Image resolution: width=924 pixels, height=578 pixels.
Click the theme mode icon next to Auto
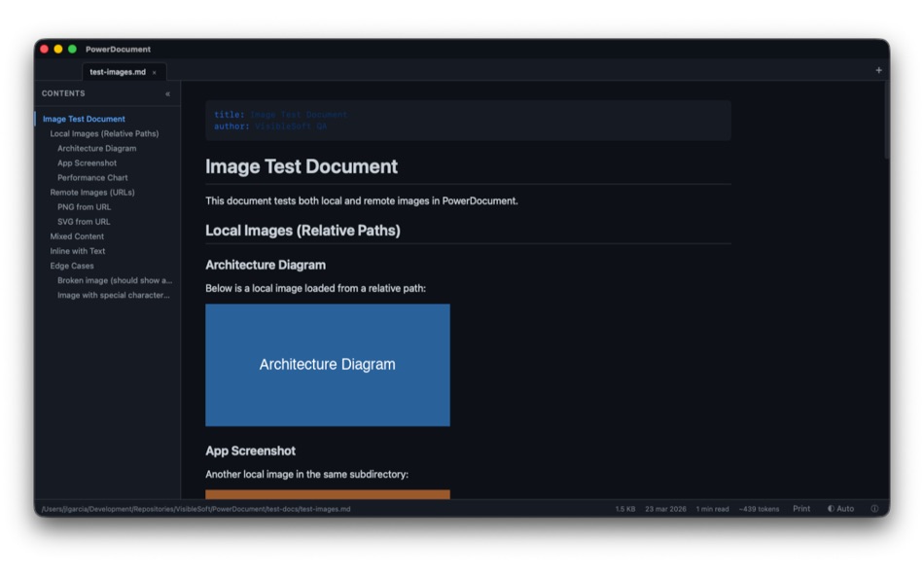point(832,508)
